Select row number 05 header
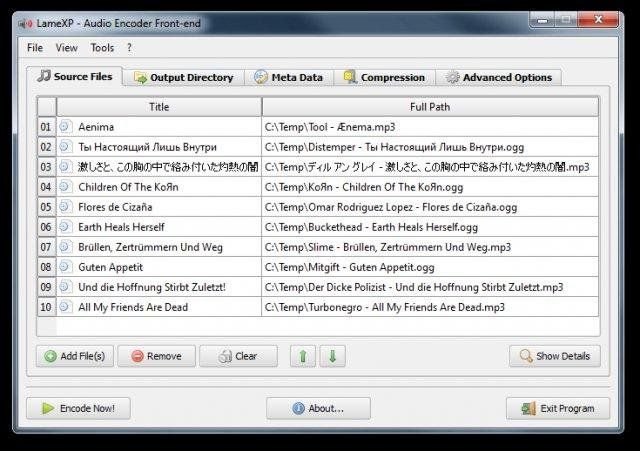 [x=46, y=207]
